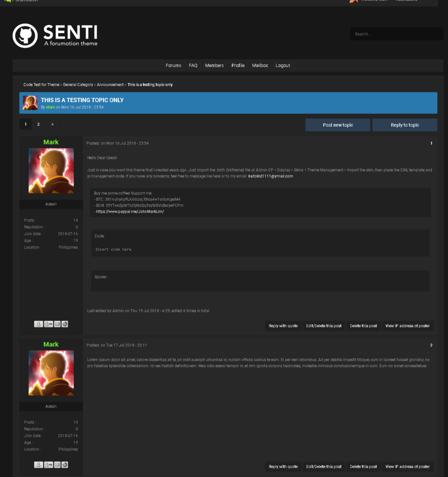The width and height of the screenshot is (448, 477).
Task: Click 'Posted: on Tue 17 Jul 2018 - 20:11' text
Action: (x=117, y=345)
